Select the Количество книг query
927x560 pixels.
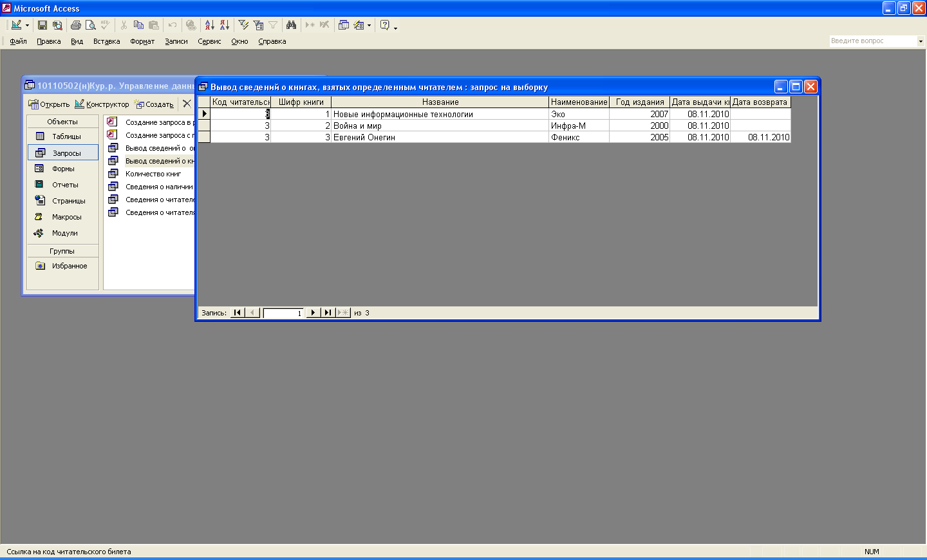coord(153,174)
